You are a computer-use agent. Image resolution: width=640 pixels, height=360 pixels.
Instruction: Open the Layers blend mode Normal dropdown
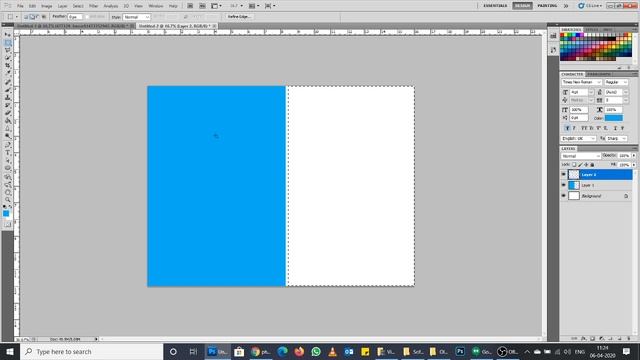tap(581, 156)
